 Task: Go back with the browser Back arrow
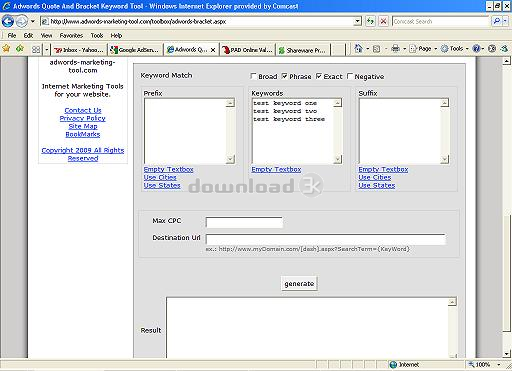point(8,21)
